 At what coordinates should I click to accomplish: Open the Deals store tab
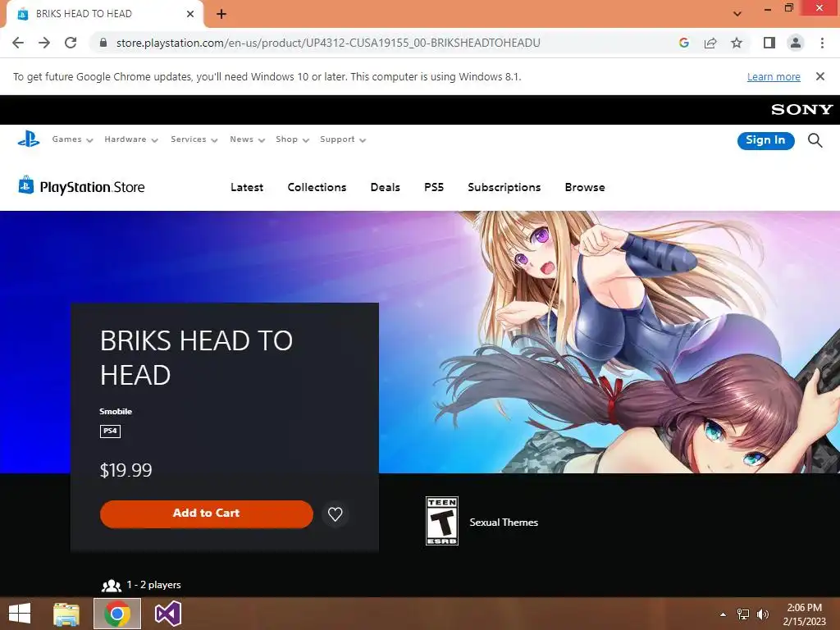386,188
